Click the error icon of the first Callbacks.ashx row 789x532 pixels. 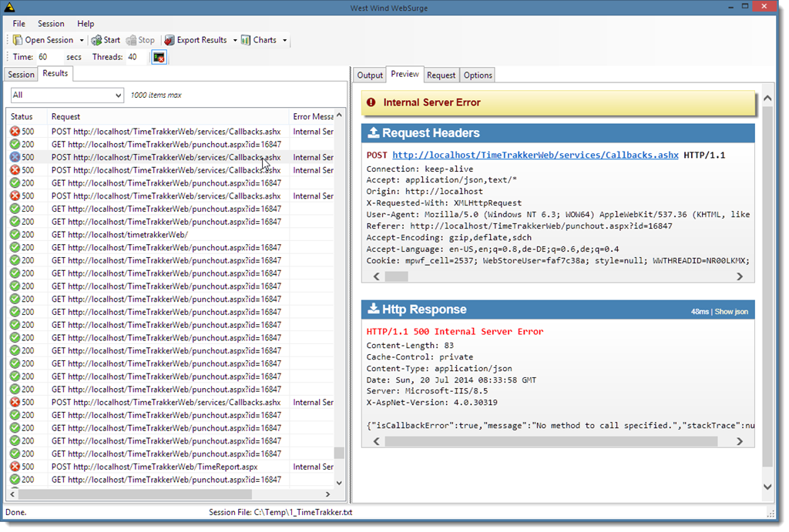pyautogui.click(x=15, y=131)
